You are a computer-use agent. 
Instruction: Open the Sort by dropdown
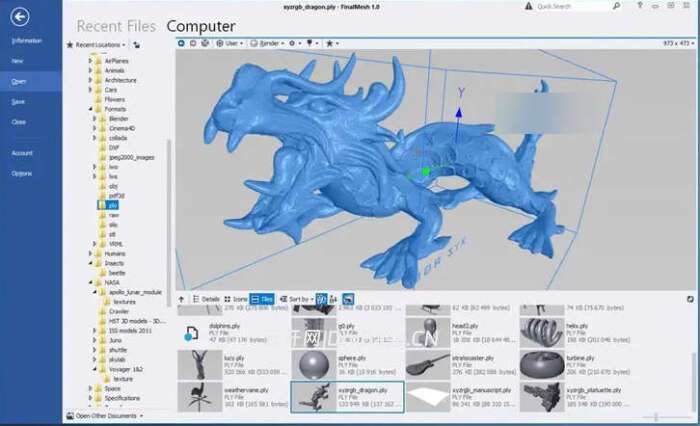coord(296,299)
